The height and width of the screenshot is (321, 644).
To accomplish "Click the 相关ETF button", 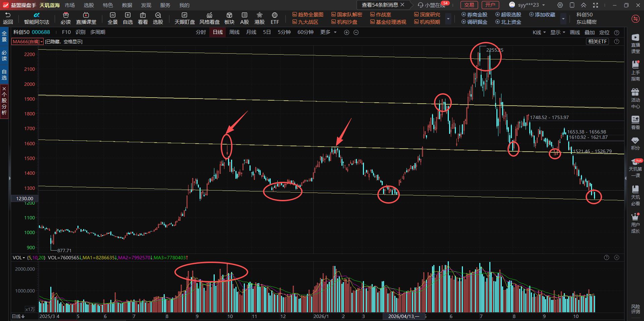I will [598, 42].
